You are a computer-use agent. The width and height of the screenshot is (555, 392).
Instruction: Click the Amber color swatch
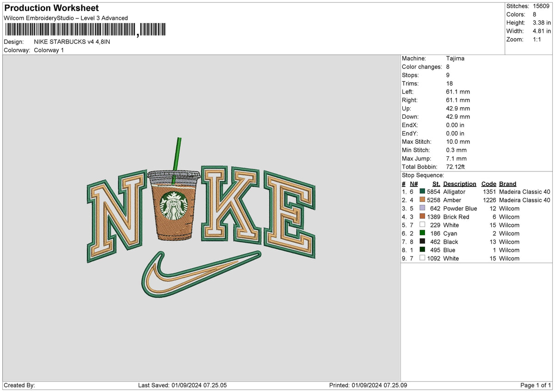pyautogui.click(x=422, y=200)
